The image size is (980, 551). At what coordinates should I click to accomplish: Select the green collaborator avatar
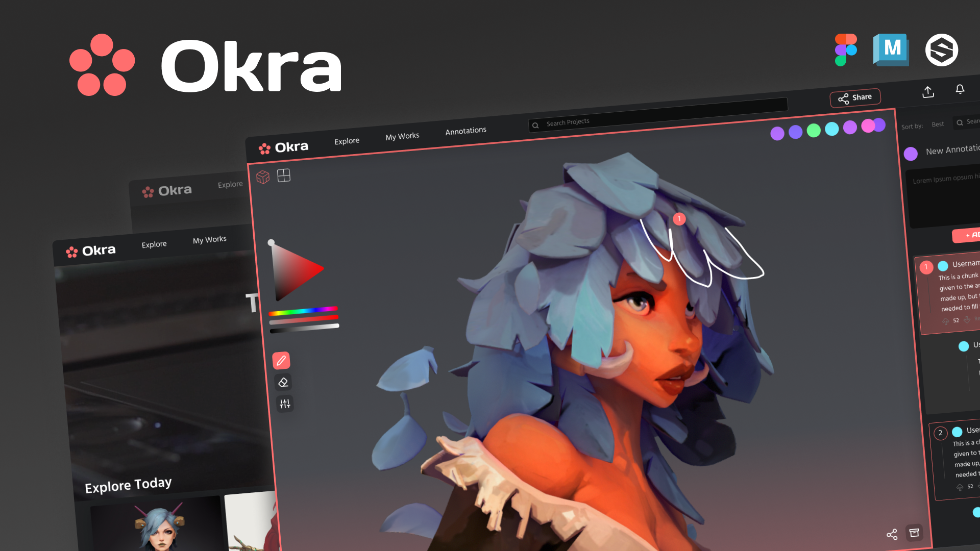814,131
